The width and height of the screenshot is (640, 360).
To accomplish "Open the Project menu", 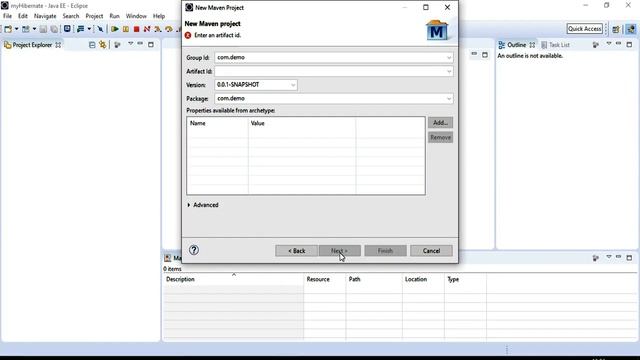I will 94,16.
